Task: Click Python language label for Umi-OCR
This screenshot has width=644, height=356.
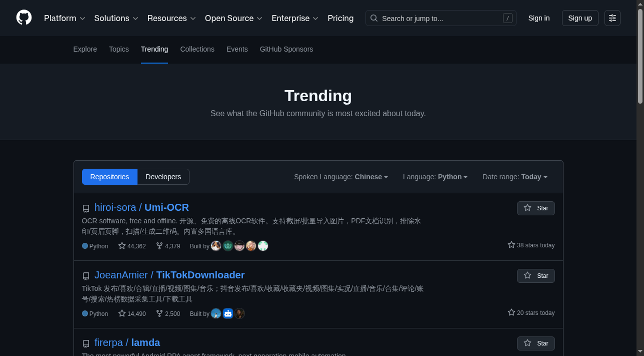Action: point(95,246)
